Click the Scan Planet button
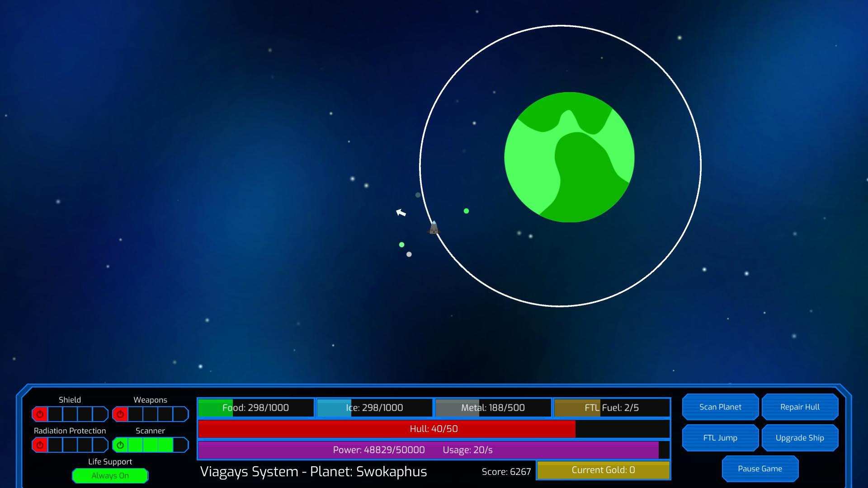868x488 pixels. point(720,407)
